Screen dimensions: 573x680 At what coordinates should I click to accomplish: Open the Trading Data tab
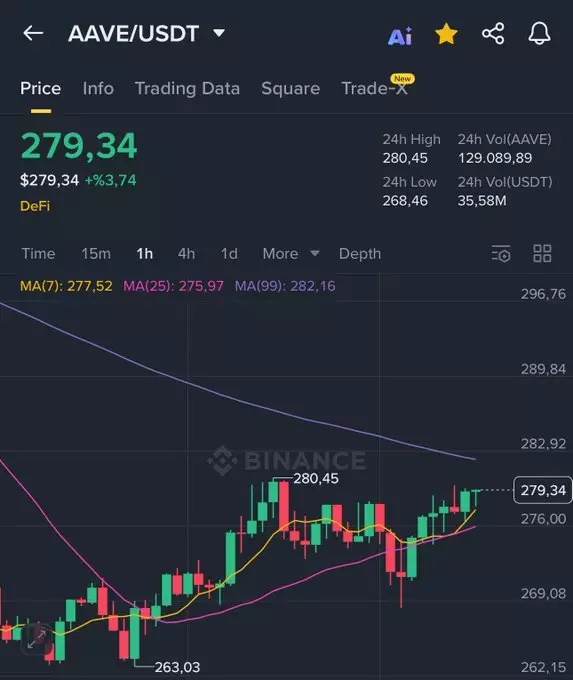[187, 88]
